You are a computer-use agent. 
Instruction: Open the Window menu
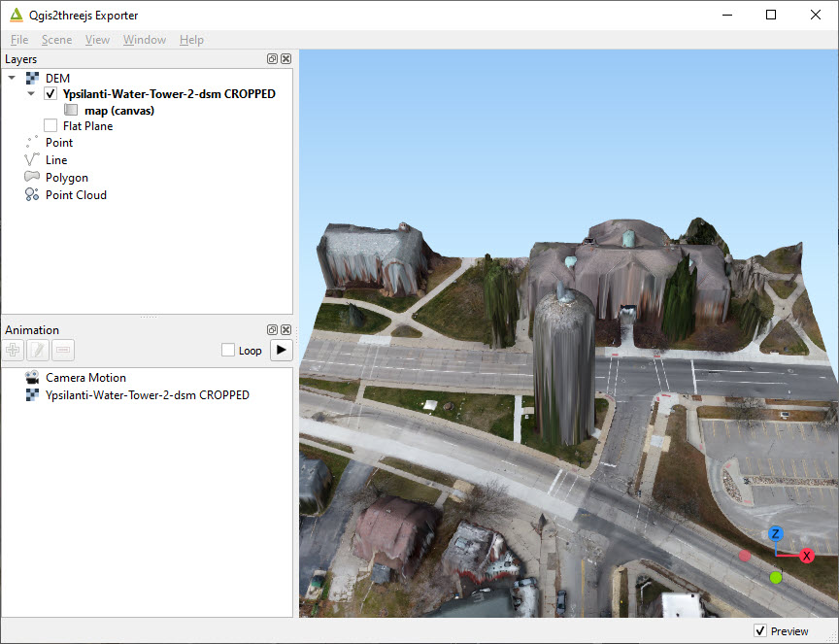[144, 40]
